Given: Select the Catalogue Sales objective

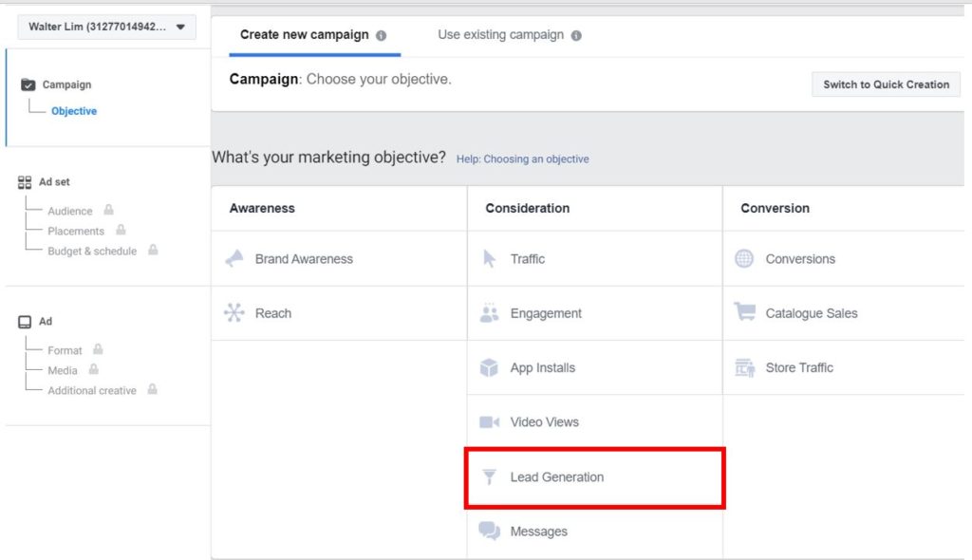Looking at the screenshot, I should click(x=809, y=312).
